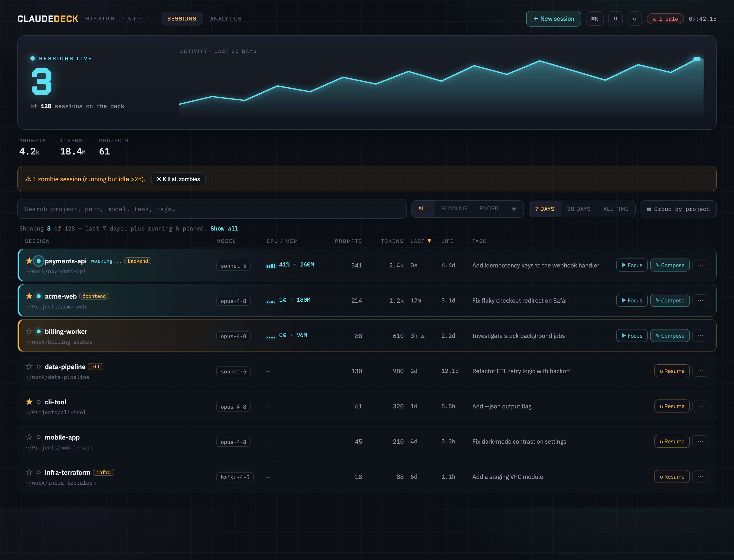Resume the data-pipeline session
This screenshot has width=734, height=560.
coord(672,371)
